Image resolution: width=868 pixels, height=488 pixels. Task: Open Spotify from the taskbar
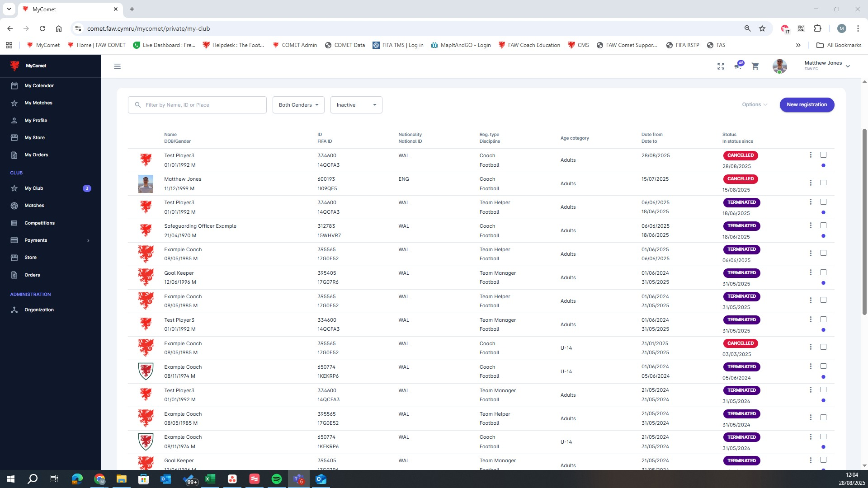click(x=277, y=479)
